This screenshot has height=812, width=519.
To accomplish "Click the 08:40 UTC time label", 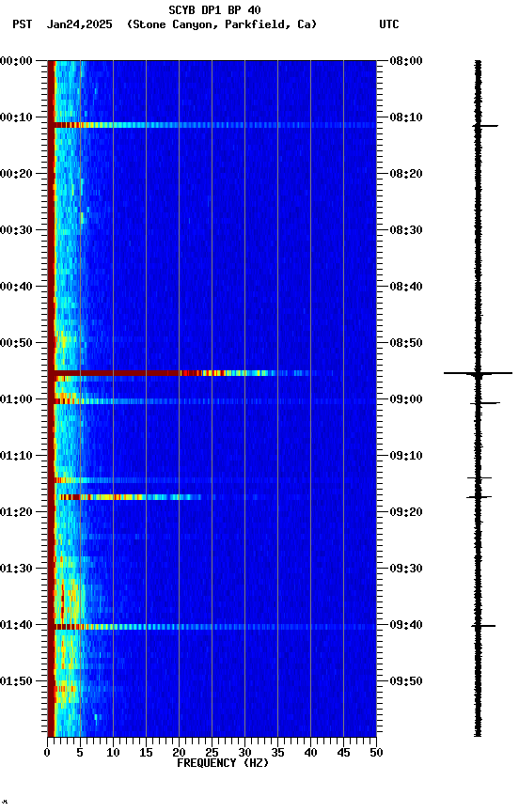I will coord(406,287).
